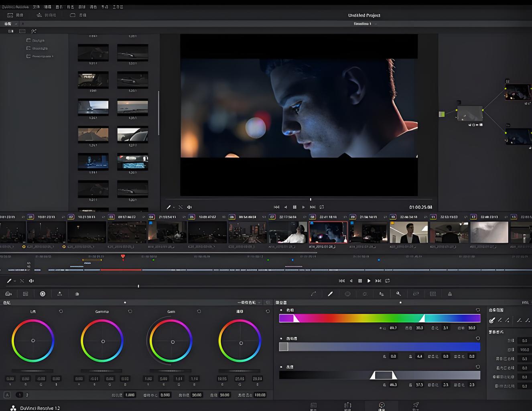Open the Power Window circle icon
This screenshot has height=411, width=532.
coord(347,294)
